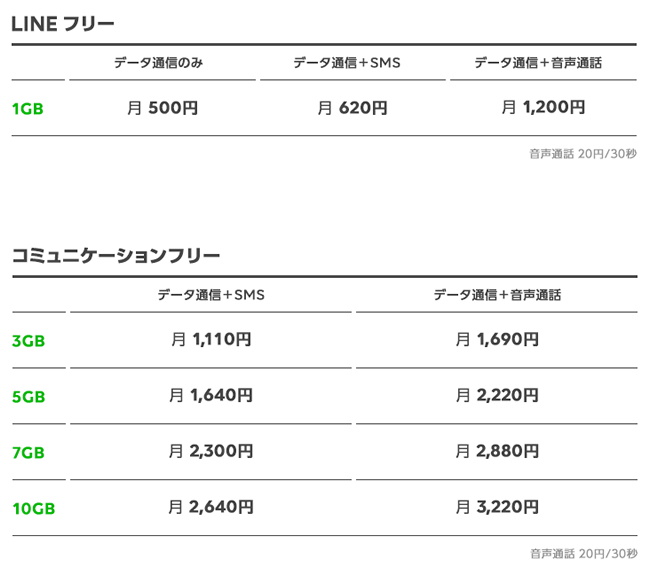Click the 月 620円 SMS price

[352, 108]
